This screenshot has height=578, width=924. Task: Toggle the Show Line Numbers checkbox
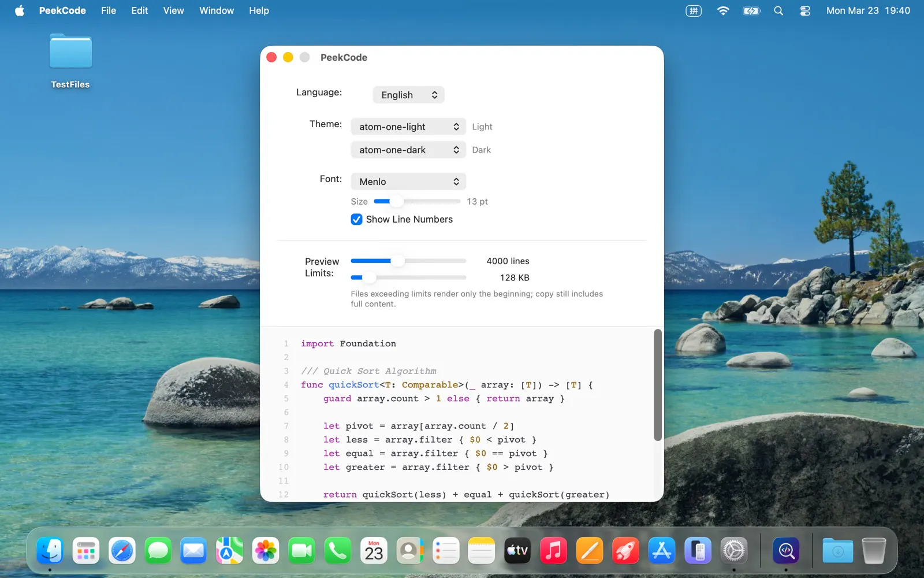[x=356, y=219]
